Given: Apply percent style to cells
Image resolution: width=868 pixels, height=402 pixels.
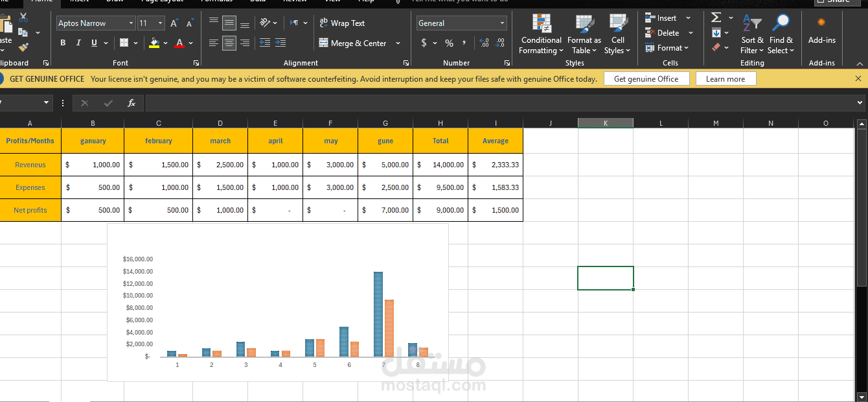Looking at the screenshot, I should (x=449, y=43).
